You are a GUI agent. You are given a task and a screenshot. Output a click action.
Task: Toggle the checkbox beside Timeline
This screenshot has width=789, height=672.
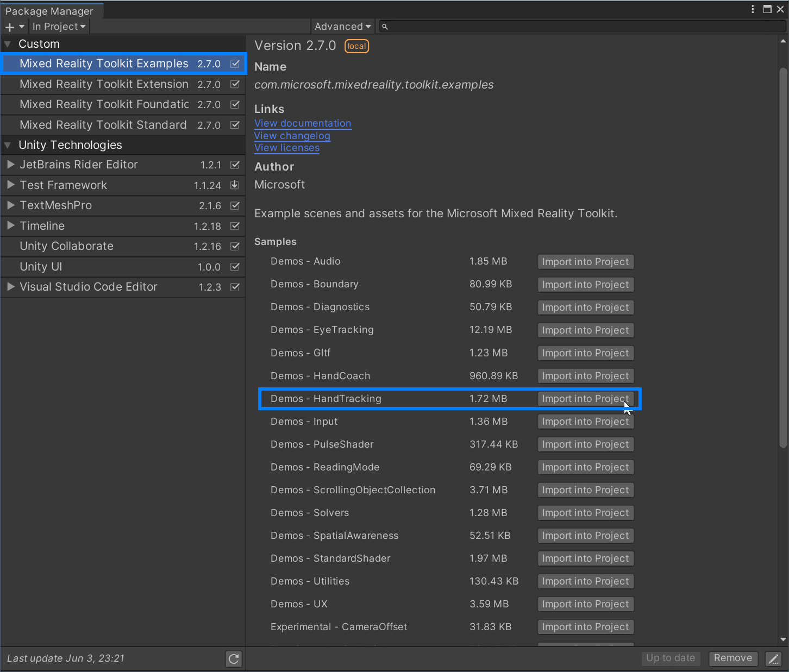pos(235,226)
